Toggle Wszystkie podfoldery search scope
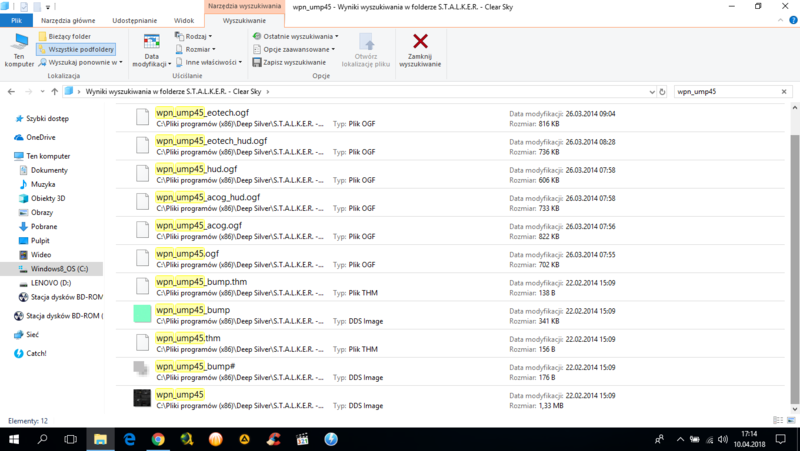This screenshot has height=451, width=800. pos(76,49)
